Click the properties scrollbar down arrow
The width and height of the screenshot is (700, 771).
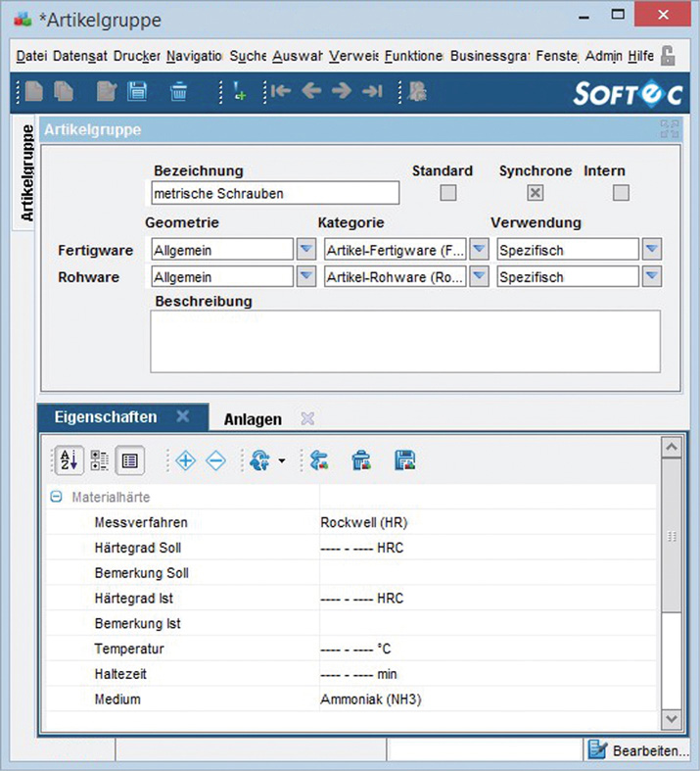(x=672, y=719)
